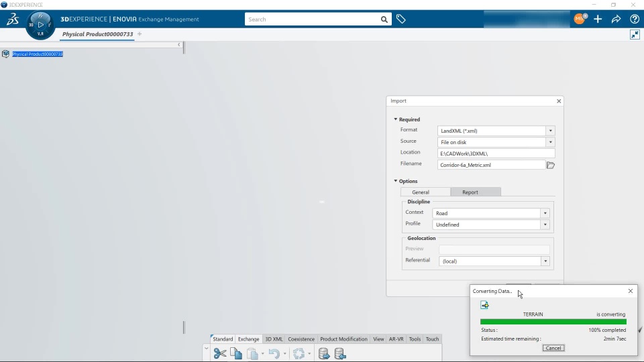Select the Exchange action bar tab
Viewport: 644px width, 362px height.
[x=248, y=339]
